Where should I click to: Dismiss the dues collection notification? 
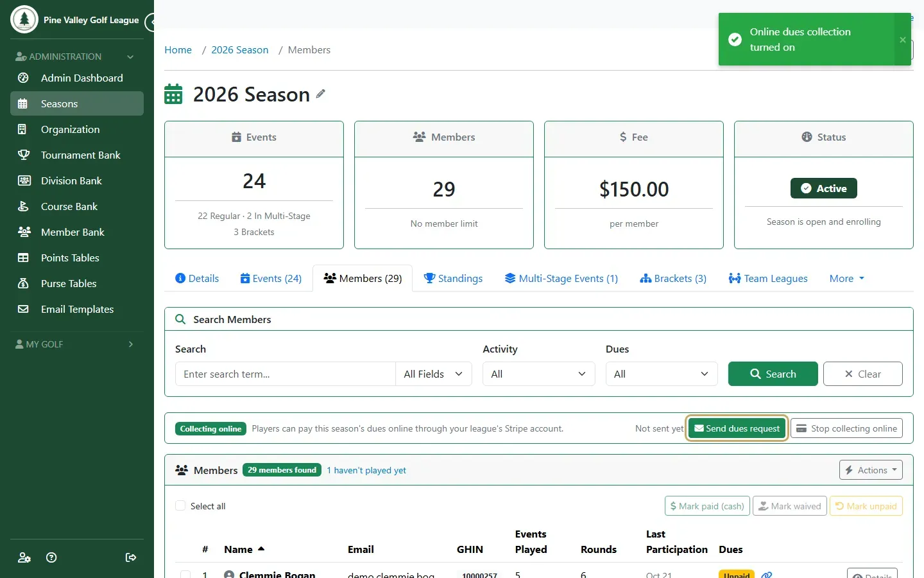(903, 40)
